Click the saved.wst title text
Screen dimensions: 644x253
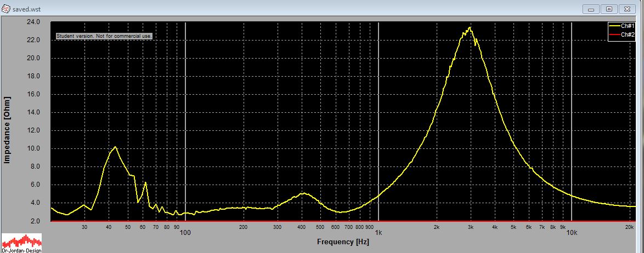(x=27, y=9)
